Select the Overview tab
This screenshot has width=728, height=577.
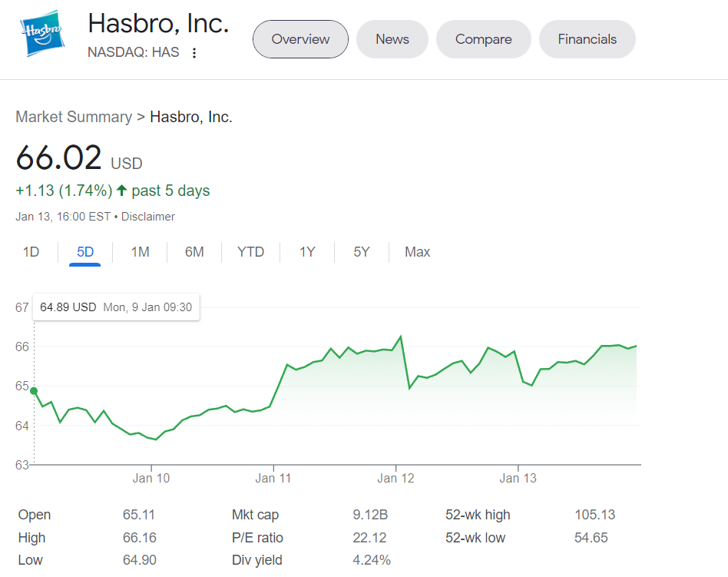point(300,39)
